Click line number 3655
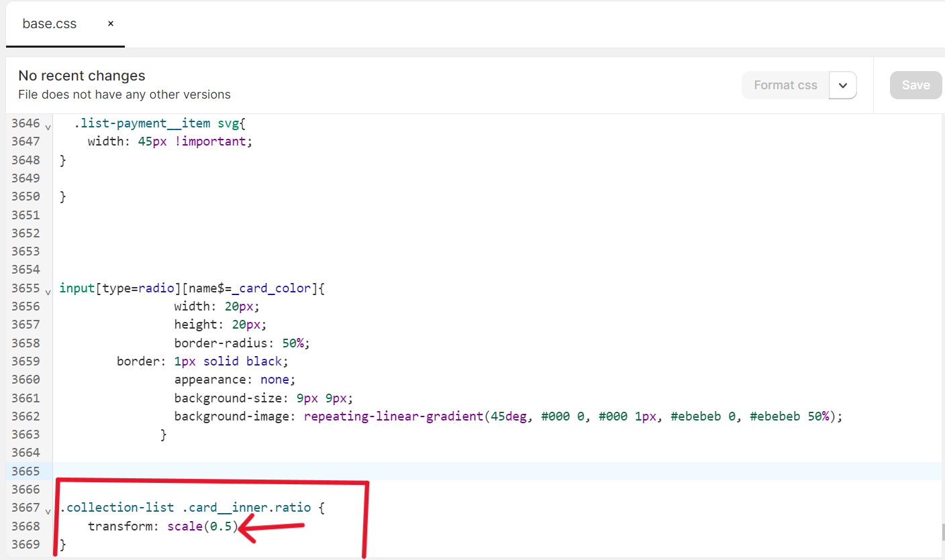Image resolution: width=945 pixels, height=560 pixels. [x=26, y=288]
